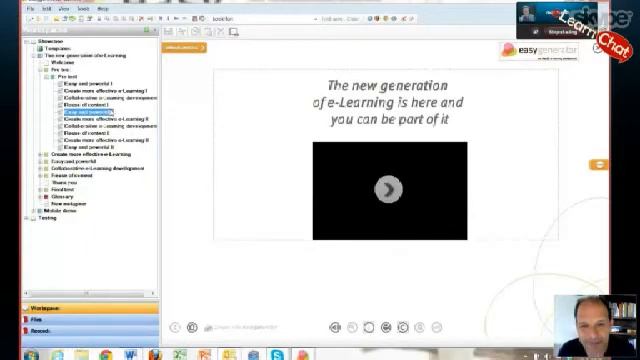Viewport: 640px width, 360px height.
Task: Switch to the Files panel tab
Action: (90, 320)
